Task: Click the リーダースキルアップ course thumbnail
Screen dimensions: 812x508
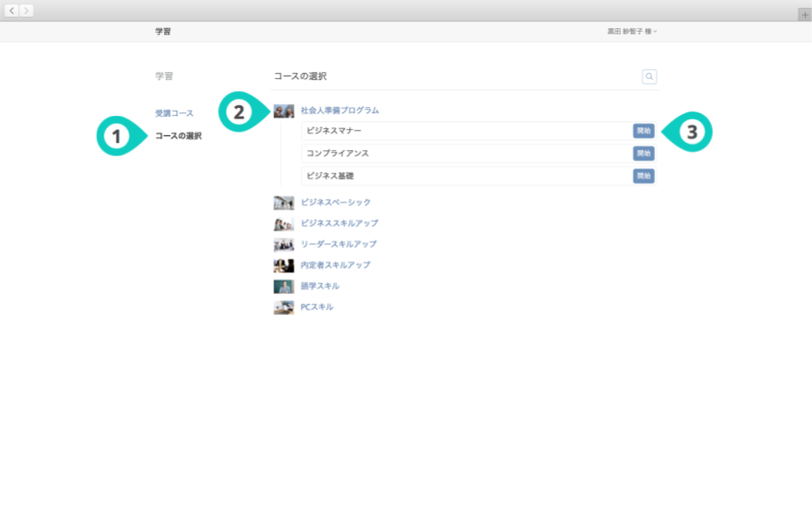Action: (283, 245)
